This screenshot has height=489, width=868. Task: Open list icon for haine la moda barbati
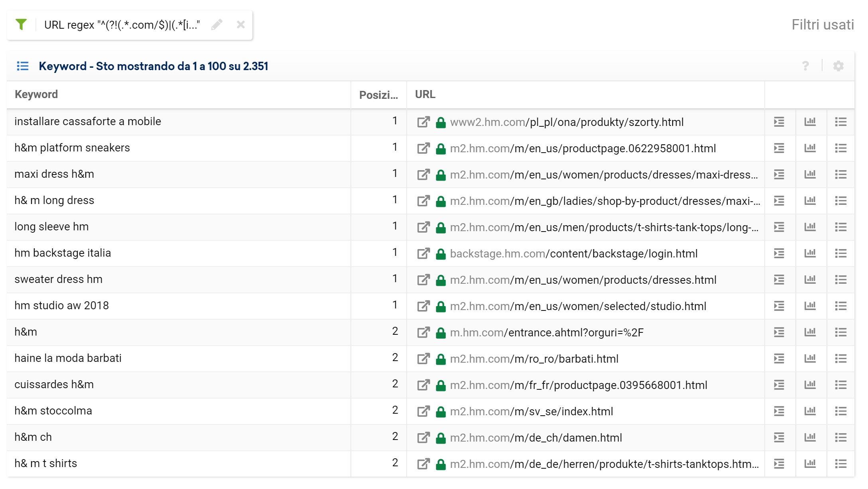[841, 359]
